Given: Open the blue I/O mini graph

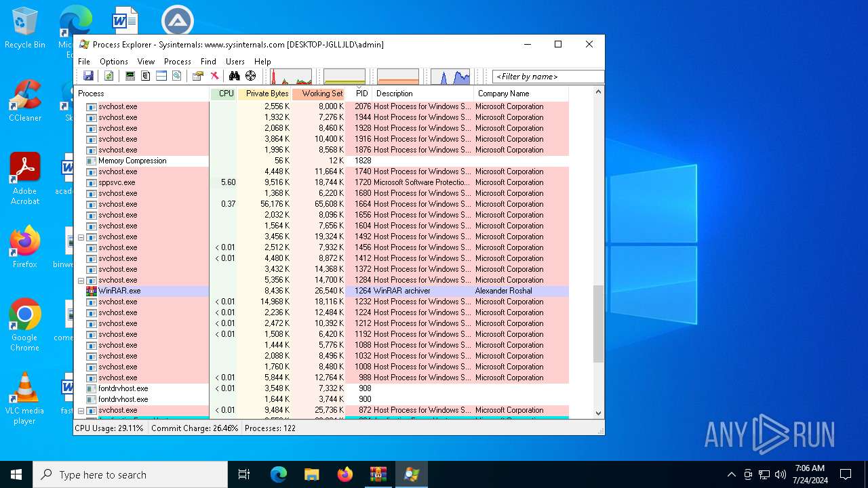Looking at the screenshot, I should point(450,77).
